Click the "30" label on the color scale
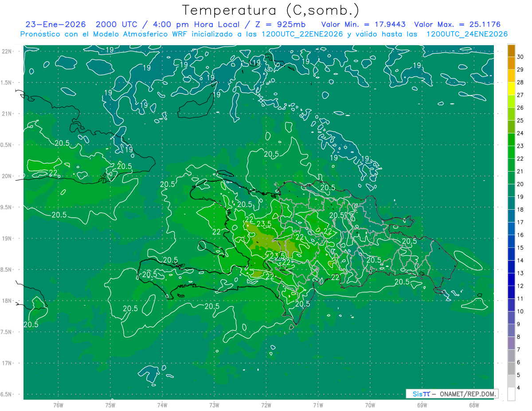The width and height of the screenshot is (532, 411). click(x=520, y=57)
